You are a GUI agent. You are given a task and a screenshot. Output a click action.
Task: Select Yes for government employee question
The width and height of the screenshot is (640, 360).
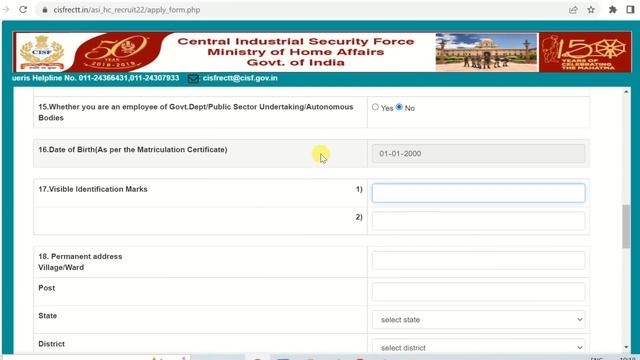[x=375, y=107]
